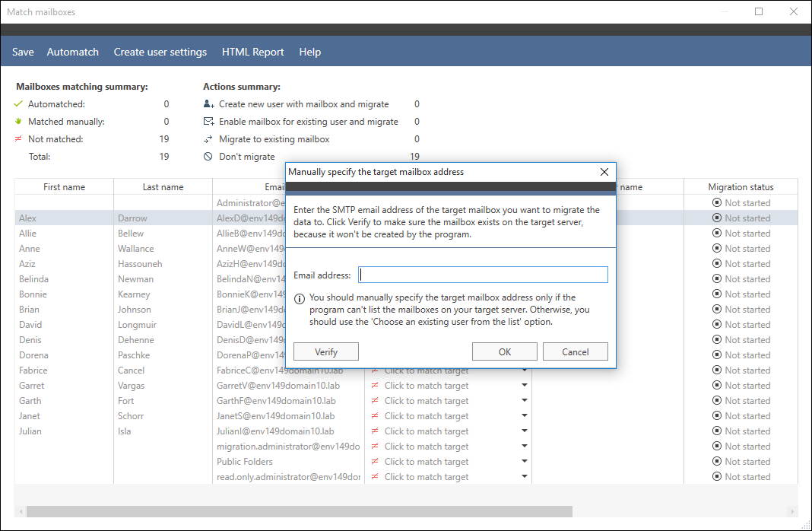Screen dimensions: 812x531
Task: Click the Migrate to existing mailbox arrow icon
Action: 208,139
